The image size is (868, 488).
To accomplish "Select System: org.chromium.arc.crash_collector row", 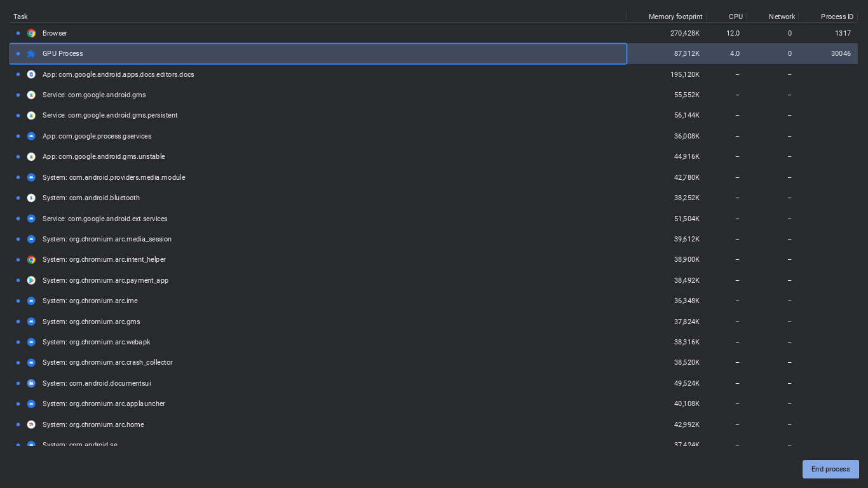I will (433, 363).
